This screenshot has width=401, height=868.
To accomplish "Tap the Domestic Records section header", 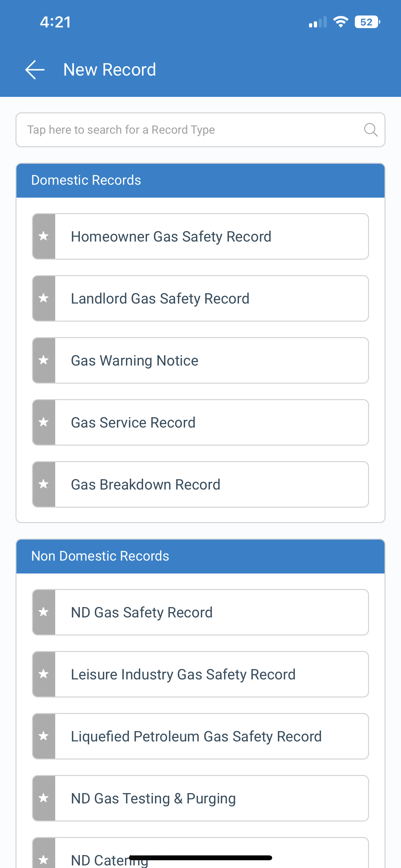I will pos(200,180).
